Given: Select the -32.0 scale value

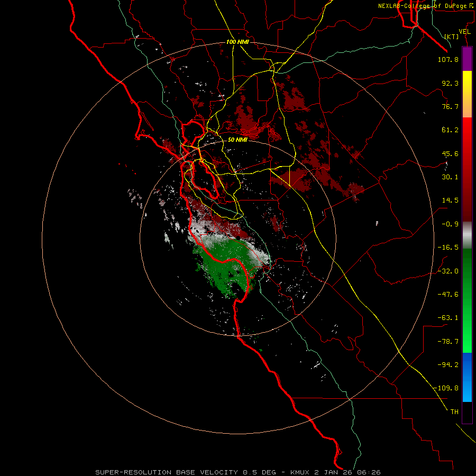Looking at the screenshot, I should pos(448,271).
